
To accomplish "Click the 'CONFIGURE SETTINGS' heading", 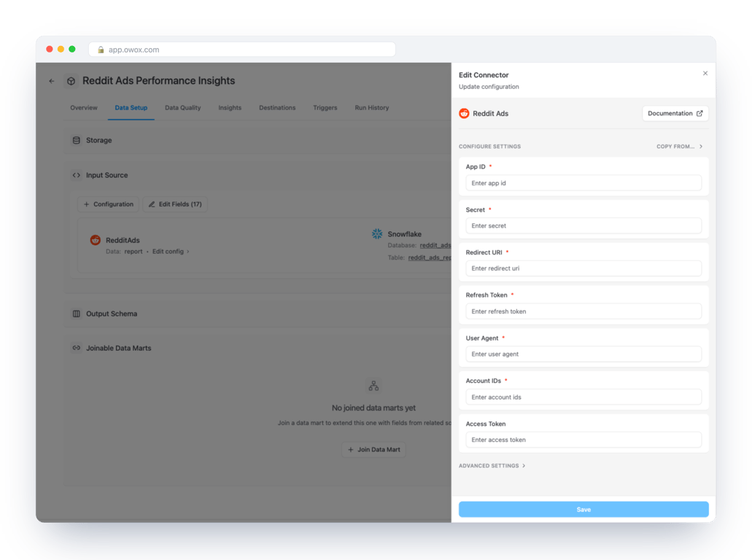I will [489, 147].
